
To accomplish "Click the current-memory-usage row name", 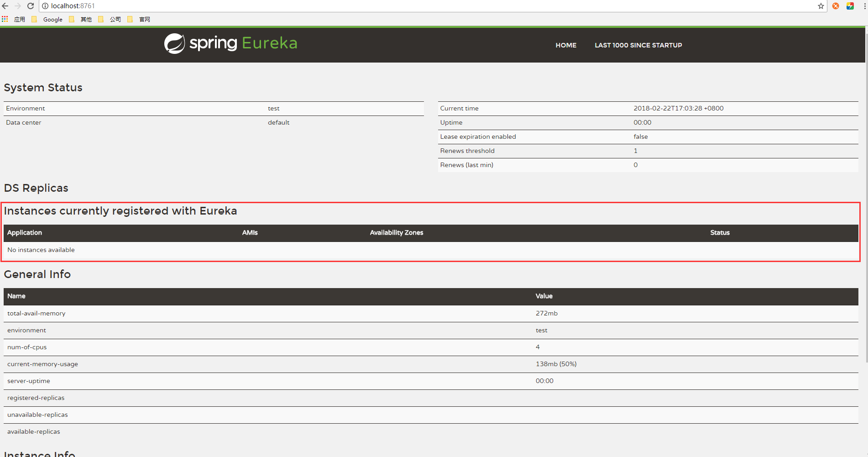I will pos(43,364).
